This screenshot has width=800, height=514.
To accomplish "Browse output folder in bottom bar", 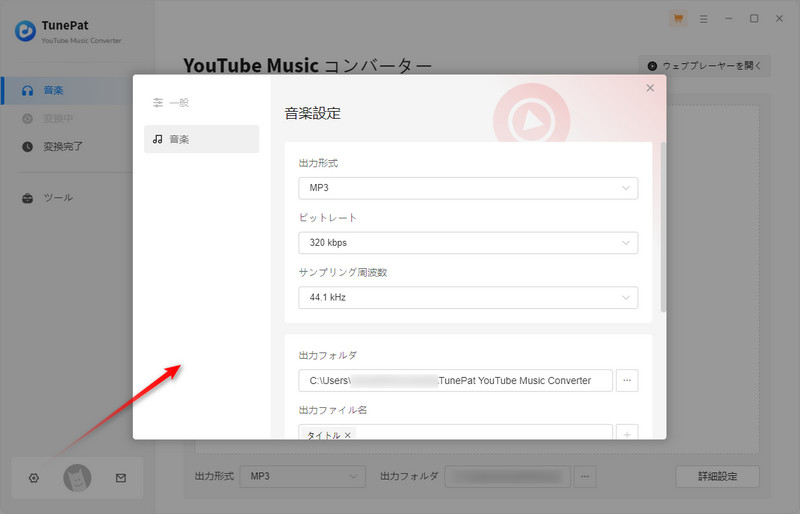I will (x=585, y=476).
